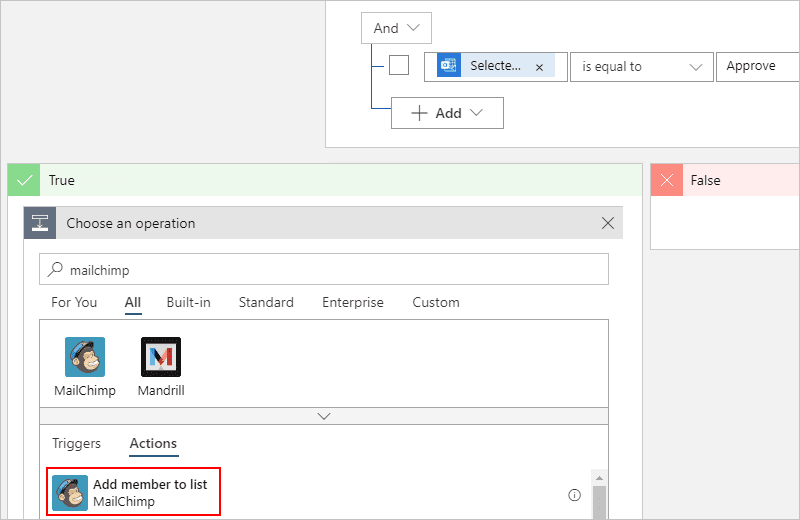
Task: Click the search magnifier icon
Action: [x=55, y=269]
